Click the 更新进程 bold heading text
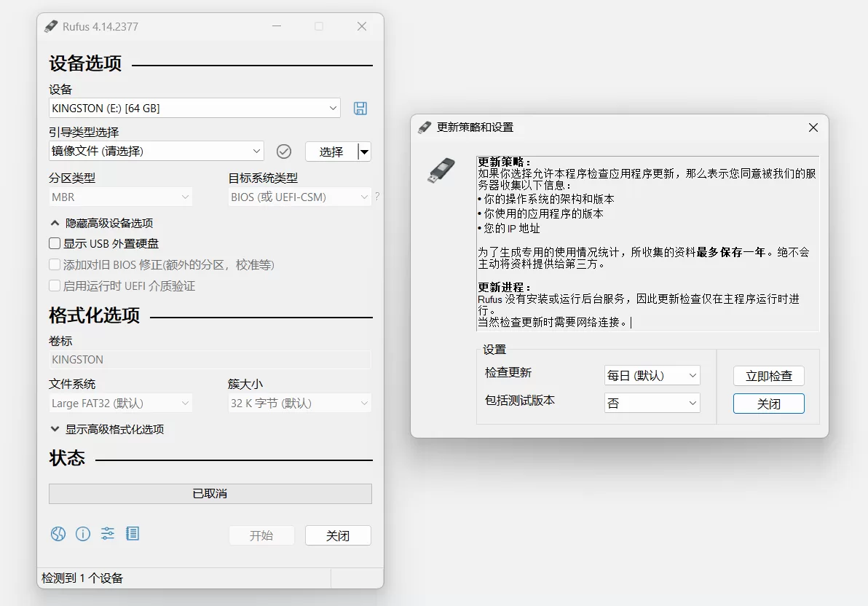The width and height of the screenshot is (868, 606). [504, 287]
